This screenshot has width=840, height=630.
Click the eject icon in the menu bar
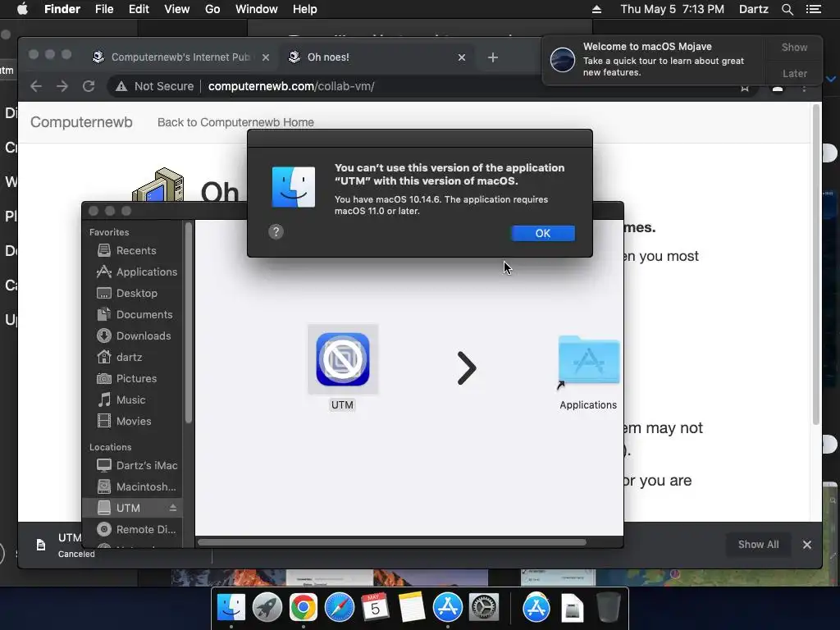596,9
